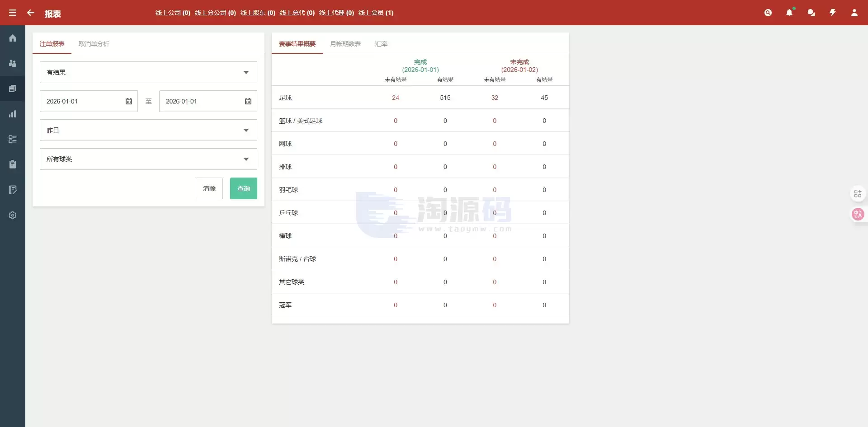
Task: Switch to 取消单分析 tab
Action: 94,44
